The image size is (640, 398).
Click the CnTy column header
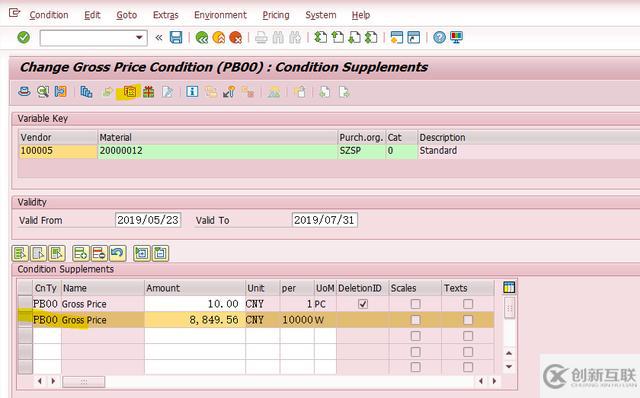[x=47, y=288]
